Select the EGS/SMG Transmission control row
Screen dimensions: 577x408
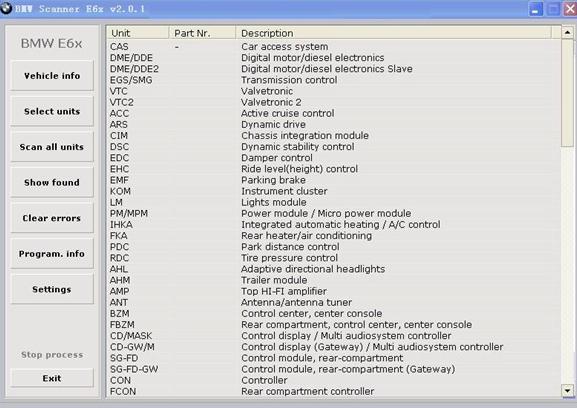pyautogui.click(x=334, y=80)
